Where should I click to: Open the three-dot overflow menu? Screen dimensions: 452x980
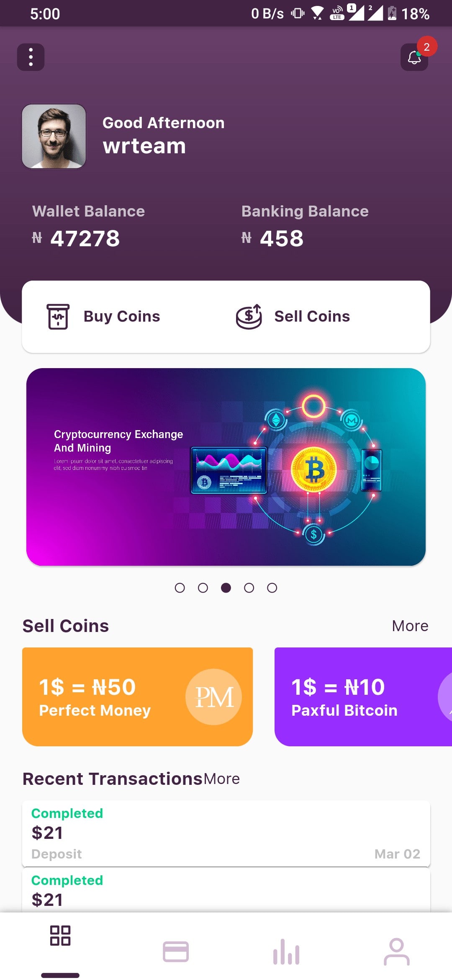pos(31,57)
